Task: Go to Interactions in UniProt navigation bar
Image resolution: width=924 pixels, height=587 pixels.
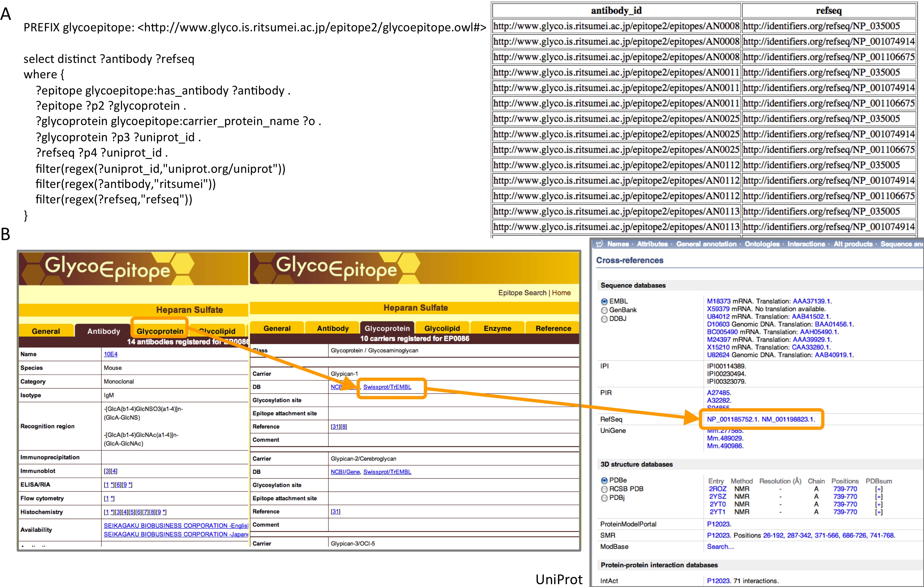Action: [x=806, y=244]
